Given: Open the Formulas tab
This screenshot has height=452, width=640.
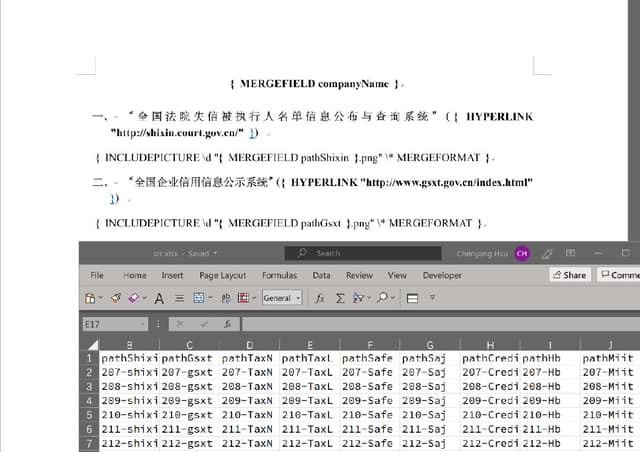Looking at the screenshot, I should (279, 275).
